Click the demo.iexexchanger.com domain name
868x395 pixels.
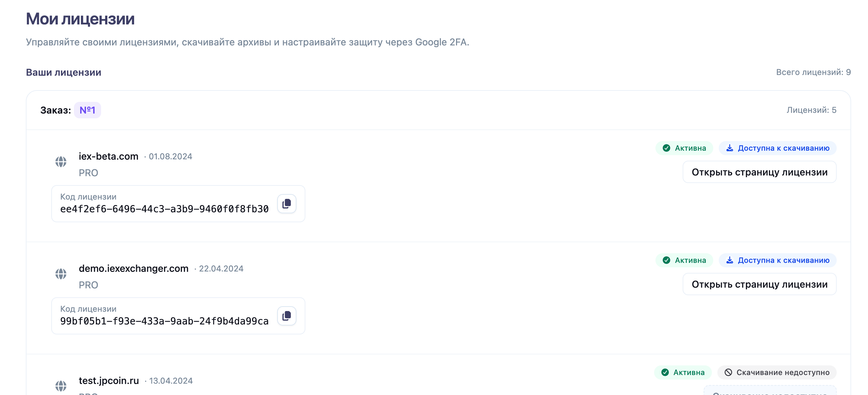[133, 269]
